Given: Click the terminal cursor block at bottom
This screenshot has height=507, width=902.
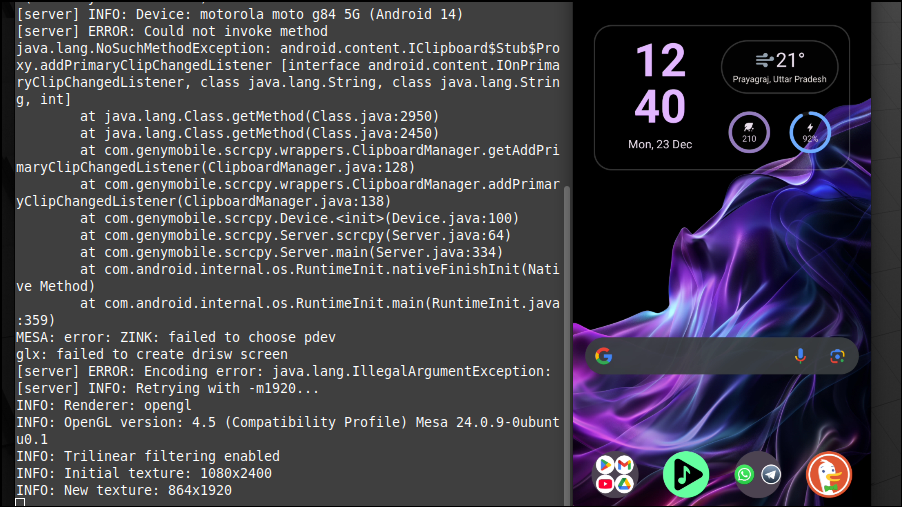Looking at the screenshot, I should pos(20,503).
